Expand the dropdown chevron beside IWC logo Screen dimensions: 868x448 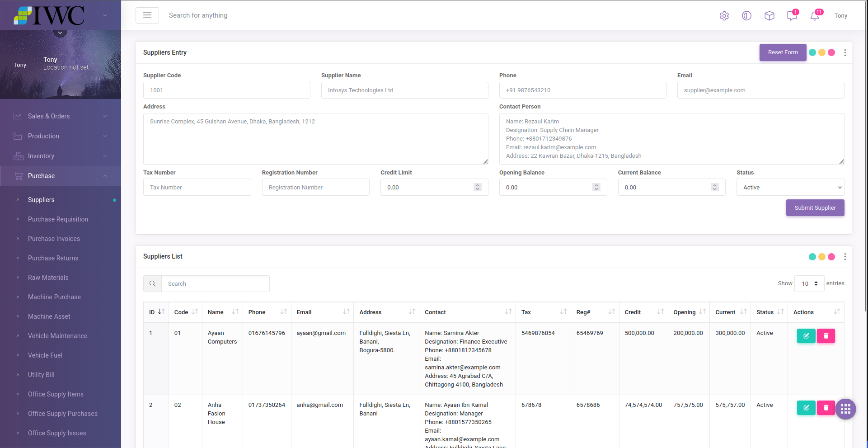(105, 15)
